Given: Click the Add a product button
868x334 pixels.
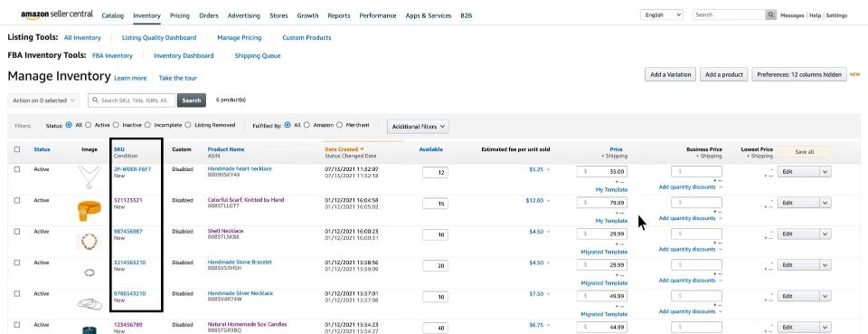Looking at the screenshot, I should click(x=724, y=75).
